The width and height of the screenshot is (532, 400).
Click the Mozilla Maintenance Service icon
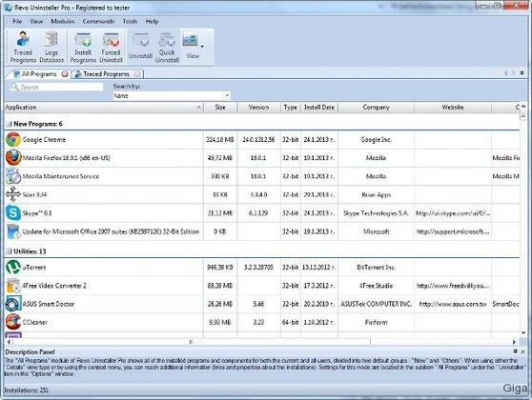(13, 176)
